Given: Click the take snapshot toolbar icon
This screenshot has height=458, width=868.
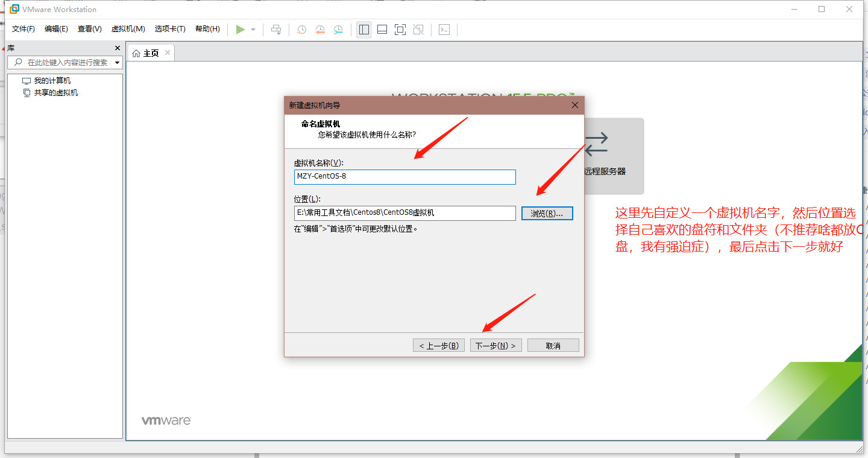Looking at the screenshot, I should [301, 30].
